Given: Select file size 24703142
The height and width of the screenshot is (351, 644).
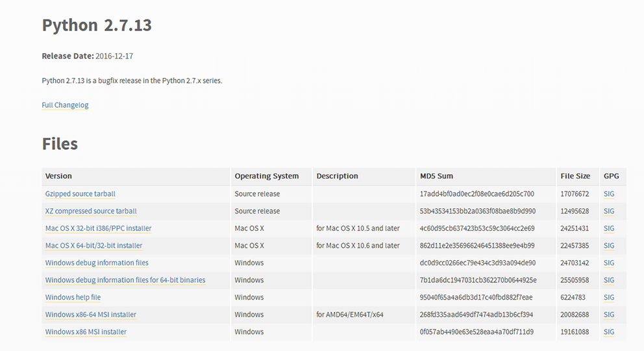Looking at the screenshot, I should pyautogui.click(x=575, y=263).
